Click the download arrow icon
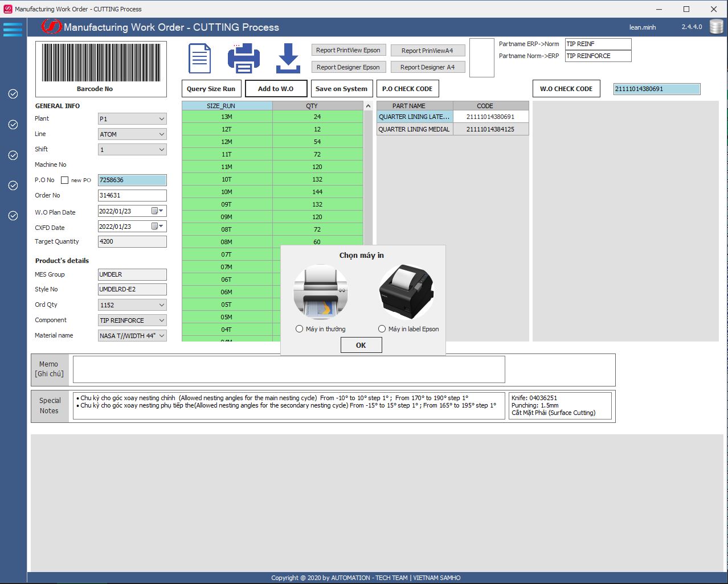This screenshot has width=728, height=584. (288, 59)
